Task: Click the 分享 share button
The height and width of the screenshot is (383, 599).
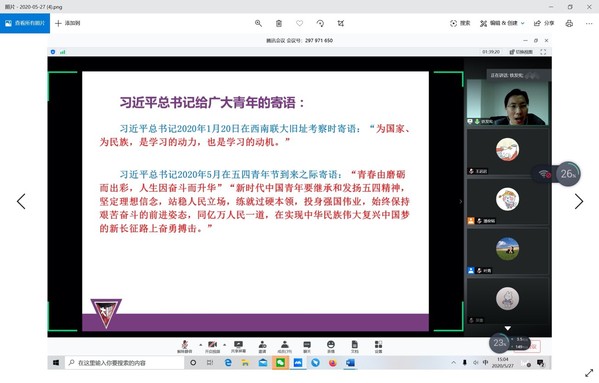Action: click(544, 23)
